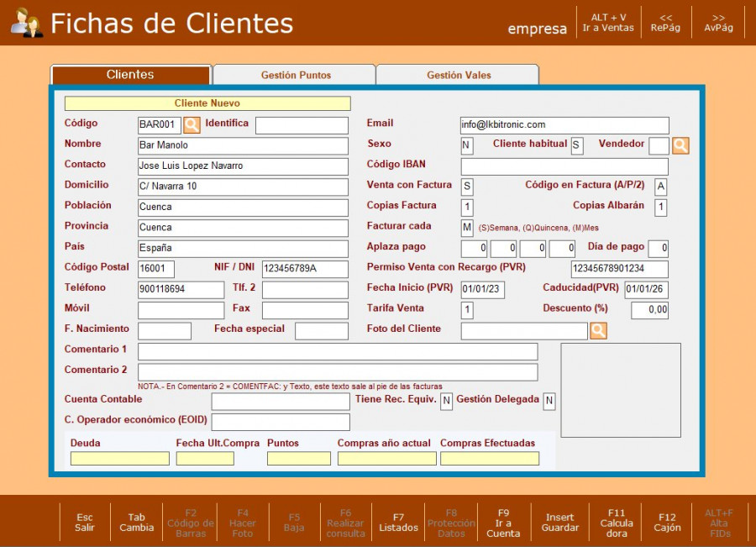Open cash drawer with F12 Cajón
Screen dimensions: 756x547
668,523
